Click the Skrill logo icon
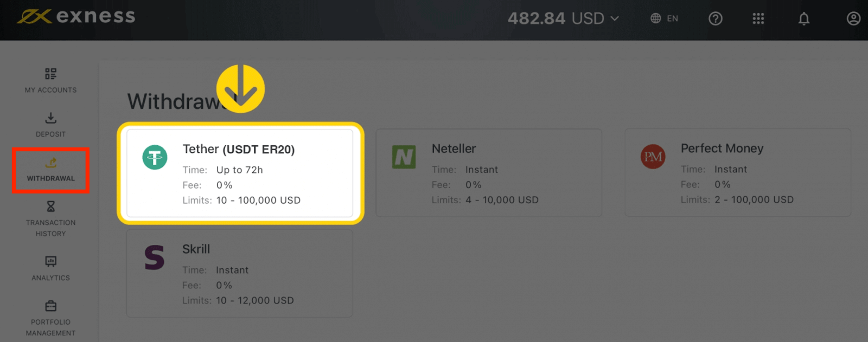868x342 pixels. (155, 257)
